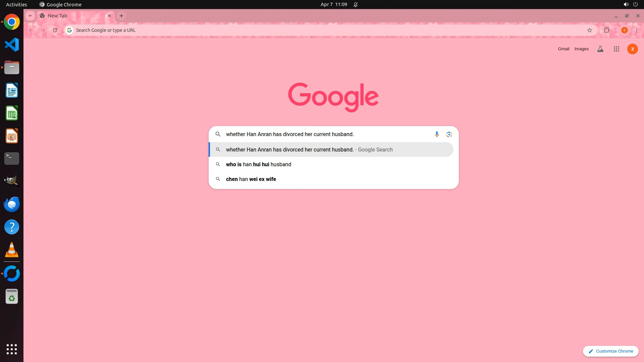Screen dimensions: 644x362
Task: Expand the tab search dropdown arrow
Action: point(30,16)
